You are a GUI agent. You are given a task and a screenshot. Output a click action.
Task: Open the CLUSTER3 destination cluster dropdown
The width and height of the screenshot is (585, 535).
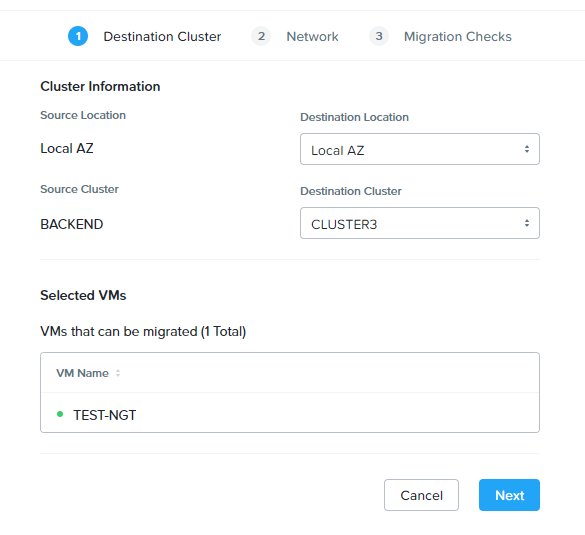point(420,223)
